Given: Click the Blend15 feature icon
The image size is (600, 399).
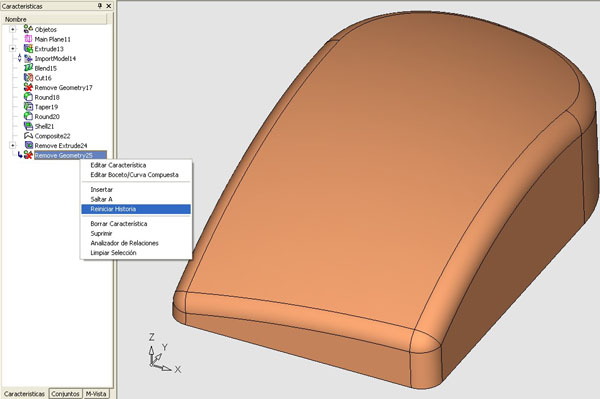Looking at the screenshot, I should click(x=28, y=68).
